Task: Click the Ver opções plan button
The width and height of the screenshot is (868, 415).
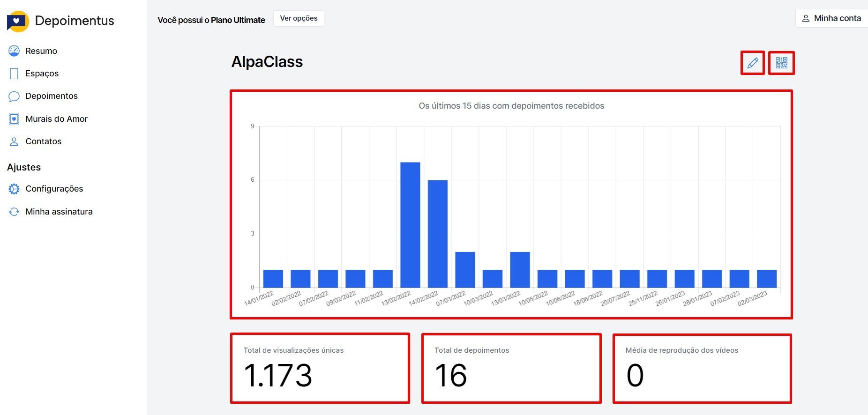Action: coord(299,18)
